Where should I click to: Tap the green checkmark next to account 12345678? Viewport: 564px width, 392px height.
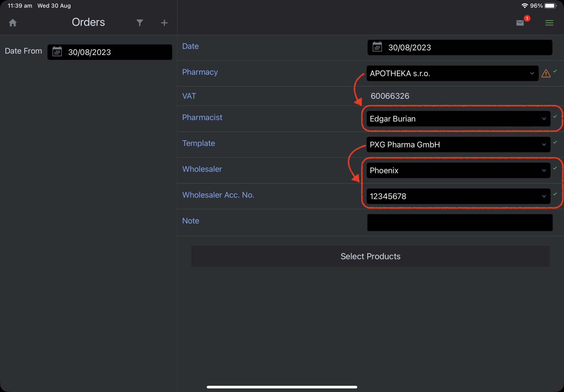tap(555, 194)
